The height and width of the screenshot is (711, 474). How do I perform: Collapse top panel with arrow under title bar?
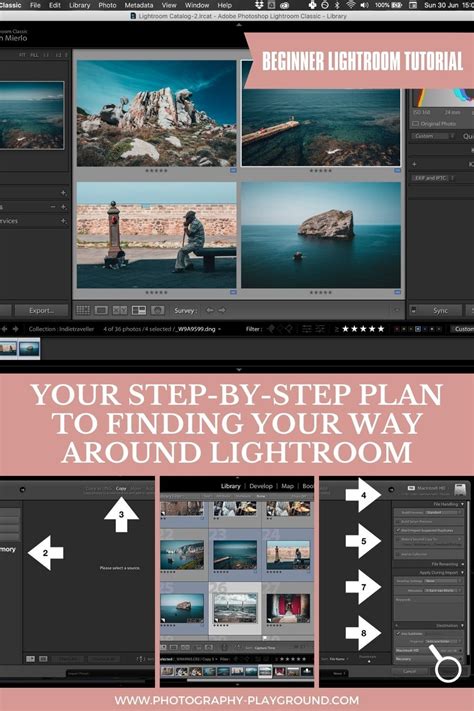(x=239, y=24)
